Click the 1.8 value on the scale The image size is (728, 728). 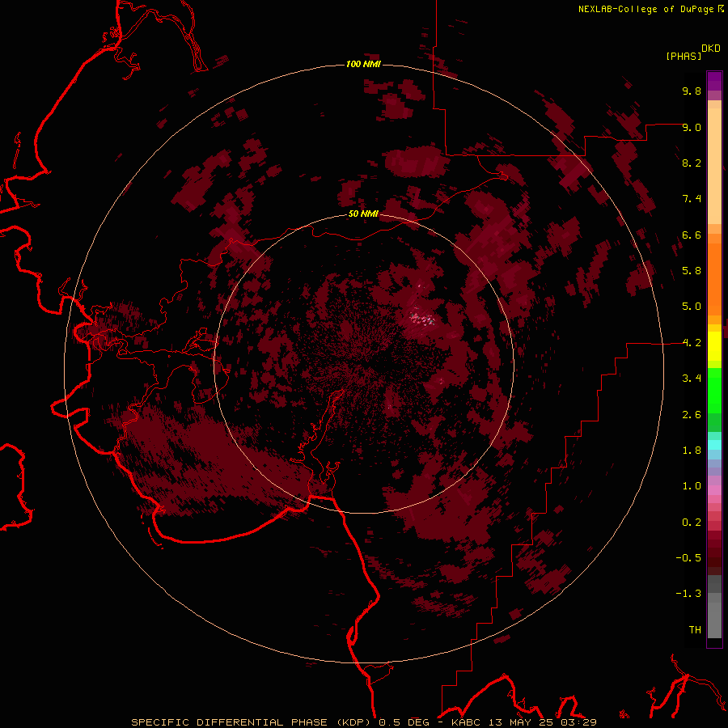(x=692, y=451)
